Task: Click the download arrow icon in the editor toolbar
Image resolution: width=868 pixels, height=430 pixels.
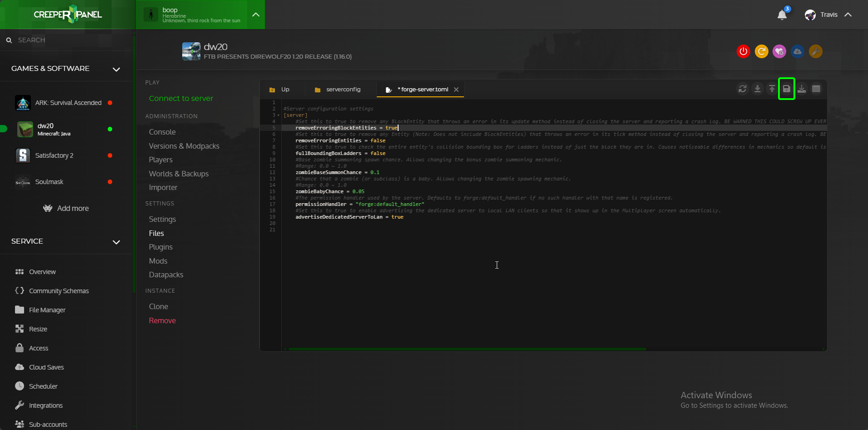Action: point(758,89)
